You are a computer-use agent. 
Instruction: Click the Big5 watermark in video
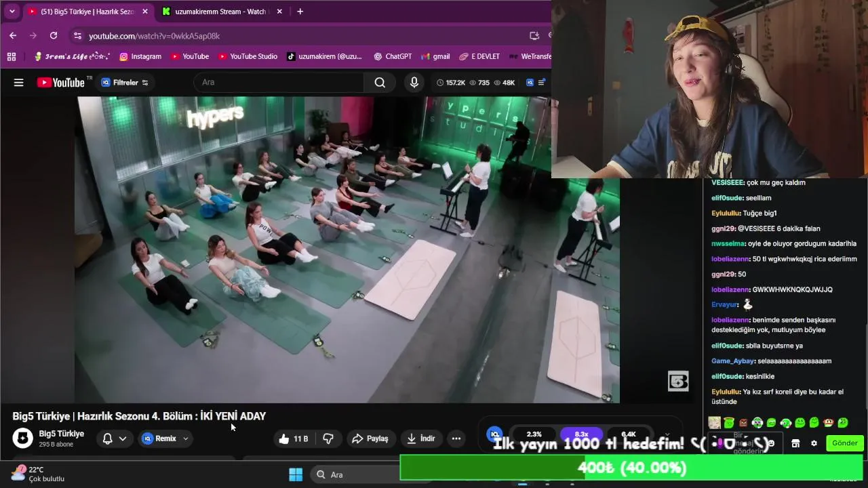click(x=678, y=382)
